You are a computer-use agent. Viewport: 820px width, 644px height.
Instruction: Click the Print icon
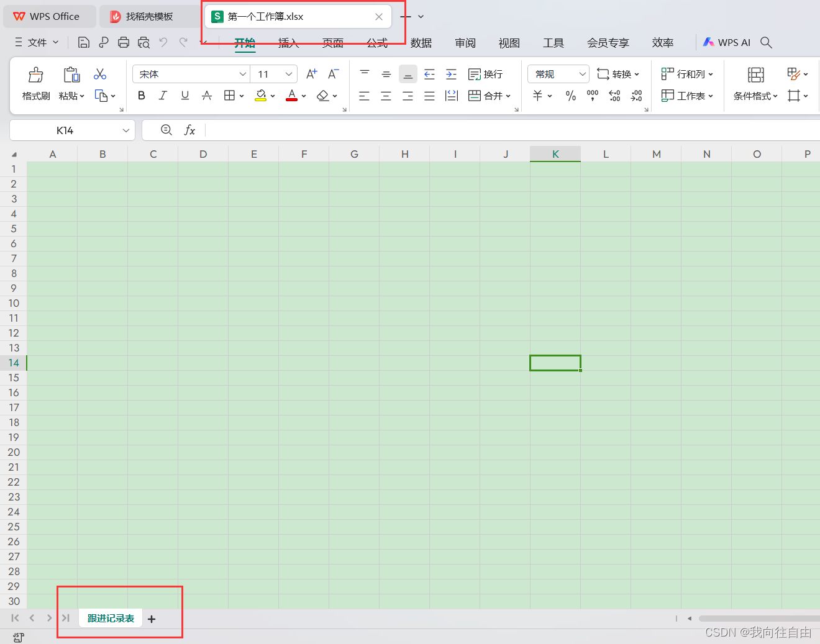tap(124, 42)
